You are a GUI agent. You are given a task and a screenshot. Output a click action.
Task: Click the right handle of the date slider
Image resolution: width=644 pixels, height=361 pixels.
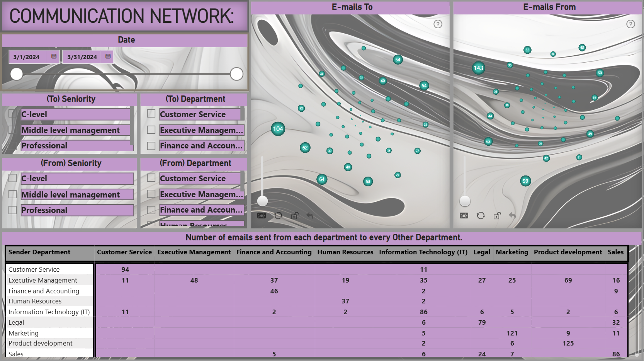236,74
